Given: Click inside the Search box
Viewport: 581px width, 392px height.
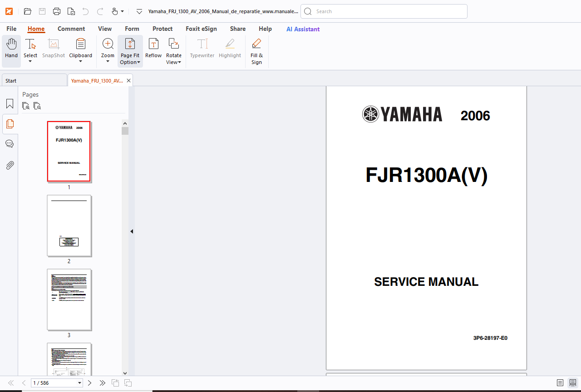Looking at the screenshot, I should (x=384, y=11).
